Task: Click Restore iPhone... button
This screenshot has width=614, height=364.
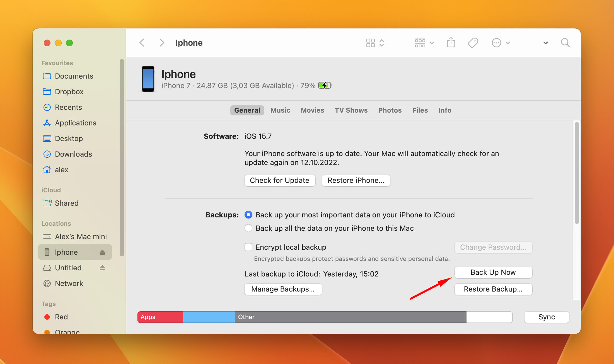Action: point(356,180)
